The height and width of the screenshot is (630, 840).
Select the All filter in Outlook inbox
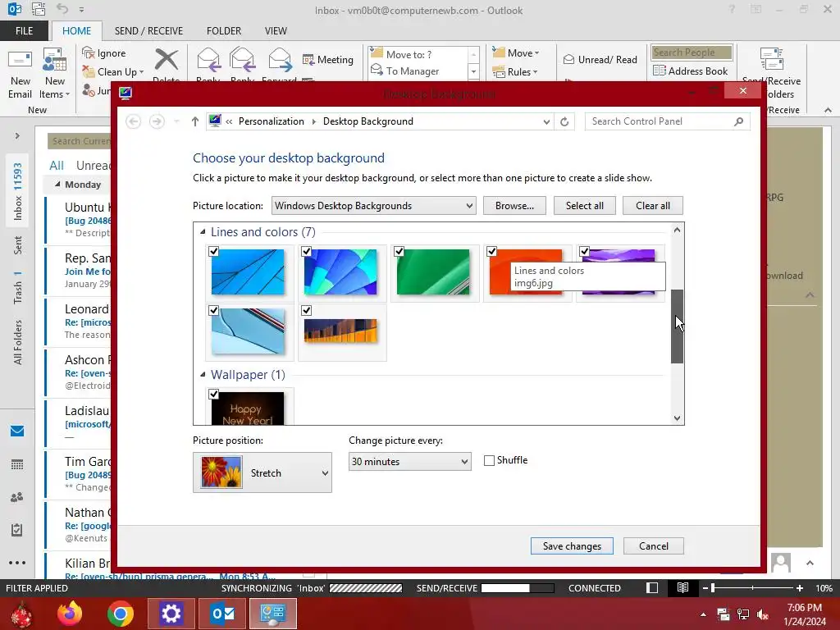point(57,166)
